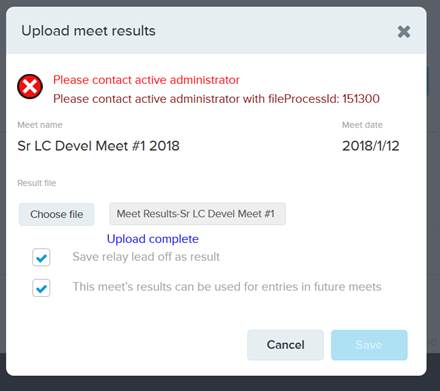Click the dark overlay below the dialog
Image resolution: width=440 pixels, height=391 pixels.
pyautogui.click(x=220, y=384)
